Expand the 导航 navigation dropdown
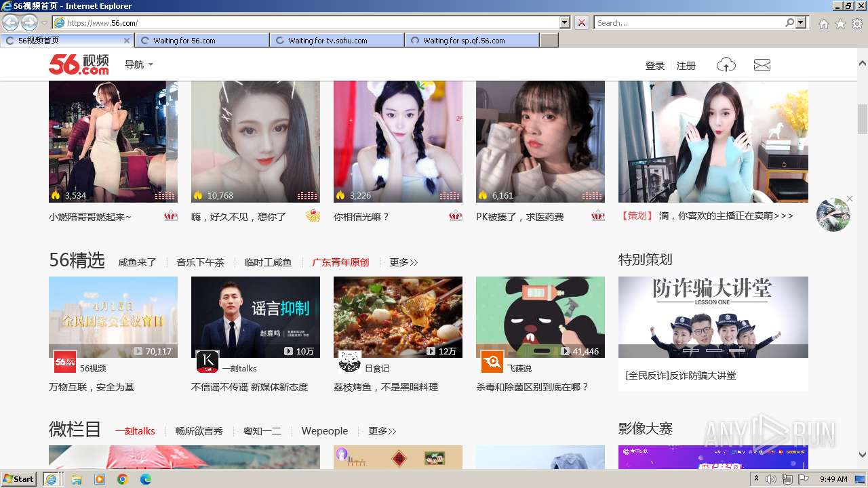The width and height of the screenshot is (868, 488). [139, 65]
